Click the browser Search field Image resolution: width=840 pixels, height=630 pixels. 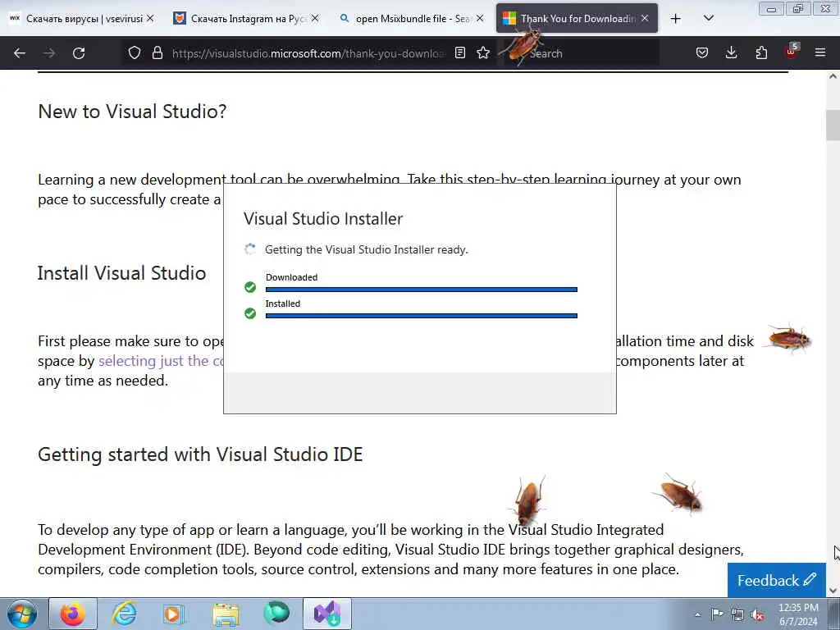coord(582,53)
